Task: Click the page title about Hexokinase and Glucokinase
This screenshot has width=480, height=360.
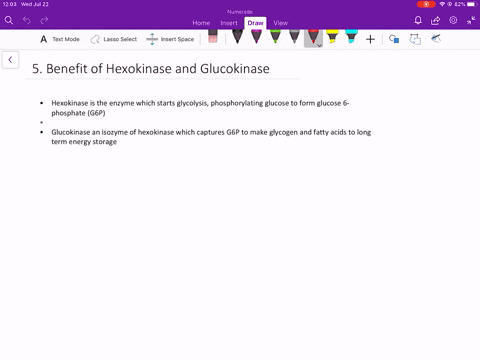Action: click(151, 69)
